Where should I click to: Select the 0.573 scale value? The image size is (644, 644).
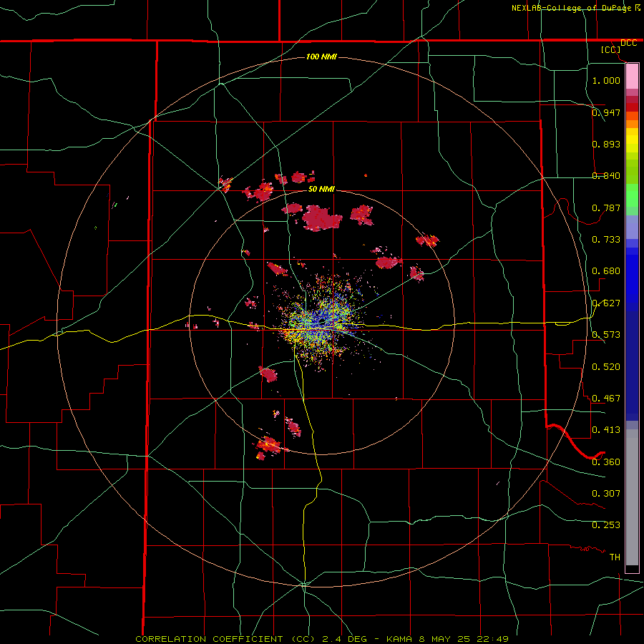tap(606, 335)
